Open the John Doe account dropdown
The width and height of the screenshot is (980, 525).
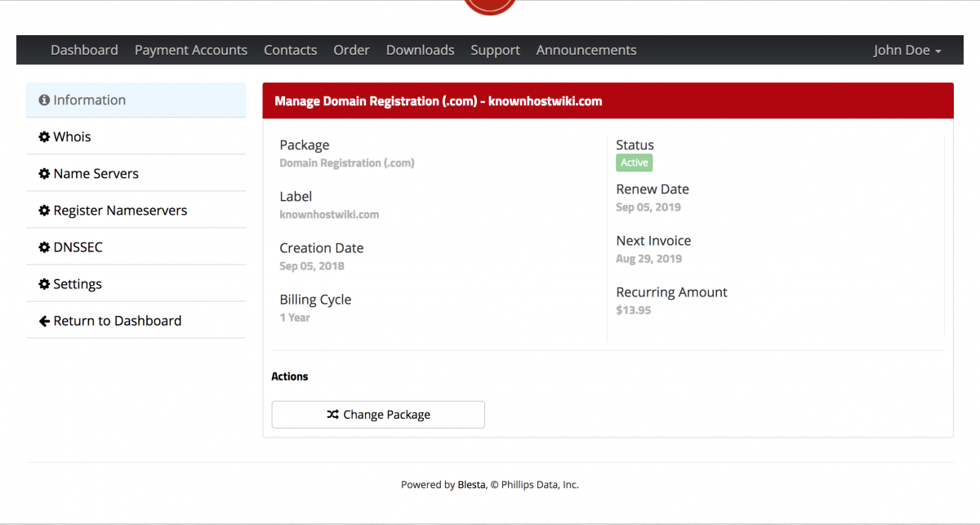(902, 50)
